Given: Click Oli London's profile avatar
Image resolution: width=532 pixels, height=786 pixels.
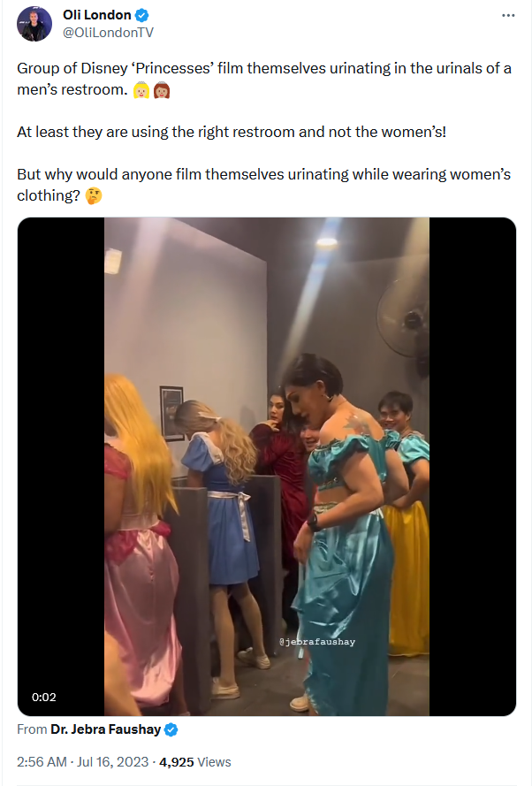Looking at the screenshot, I should [x=34, y=24].
